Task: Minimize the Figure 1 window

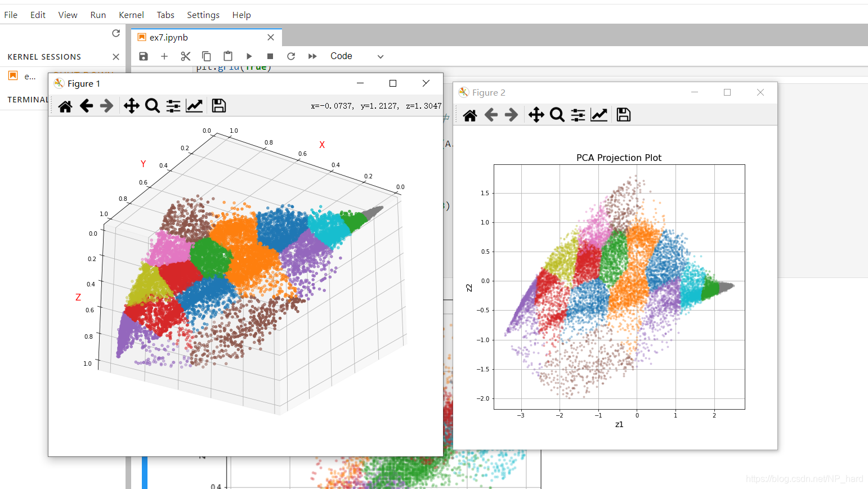Action: (x=360, y=83)
